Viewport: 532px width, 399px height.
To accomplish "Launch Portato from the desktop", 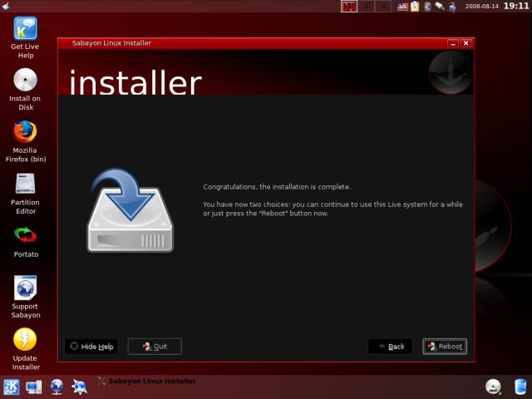I will (26, 235).
